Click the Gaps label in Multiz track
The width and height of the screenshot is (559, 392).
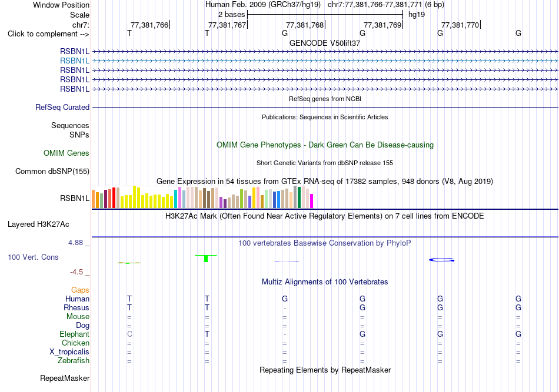tap(80, 290)
